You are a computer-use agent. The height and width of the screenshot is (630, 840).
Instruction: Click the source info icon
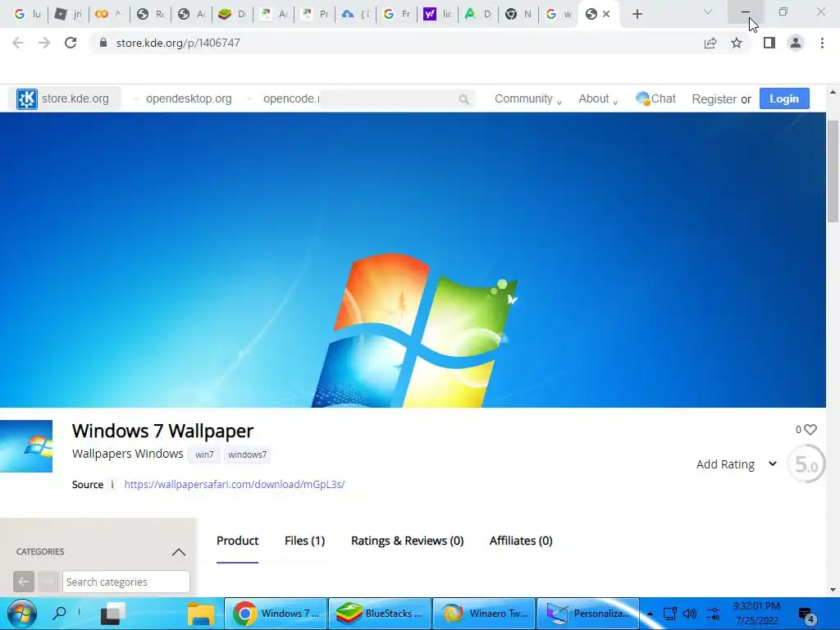[112, 484]
